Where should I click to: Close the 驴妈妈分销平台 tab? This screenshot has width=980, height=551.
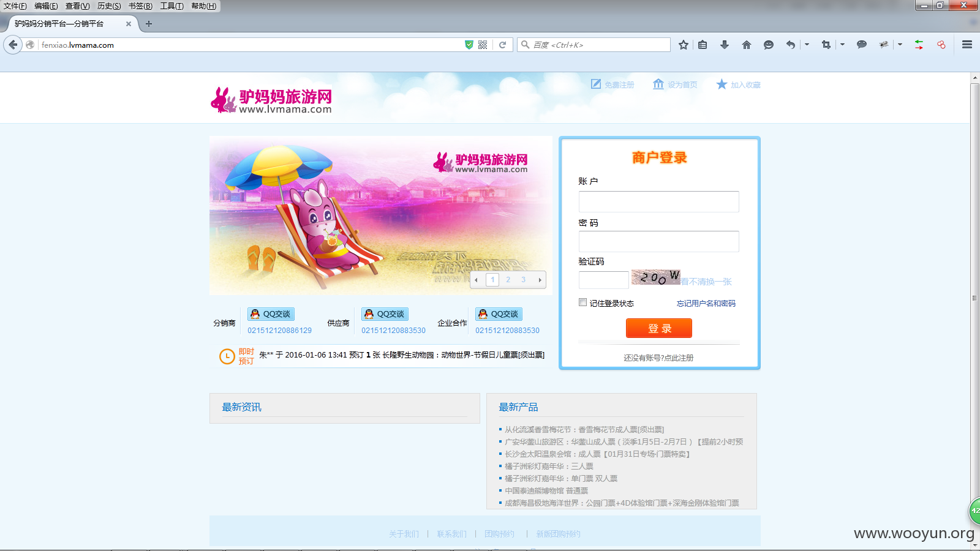pyautogui.click(x=129, y=24)
